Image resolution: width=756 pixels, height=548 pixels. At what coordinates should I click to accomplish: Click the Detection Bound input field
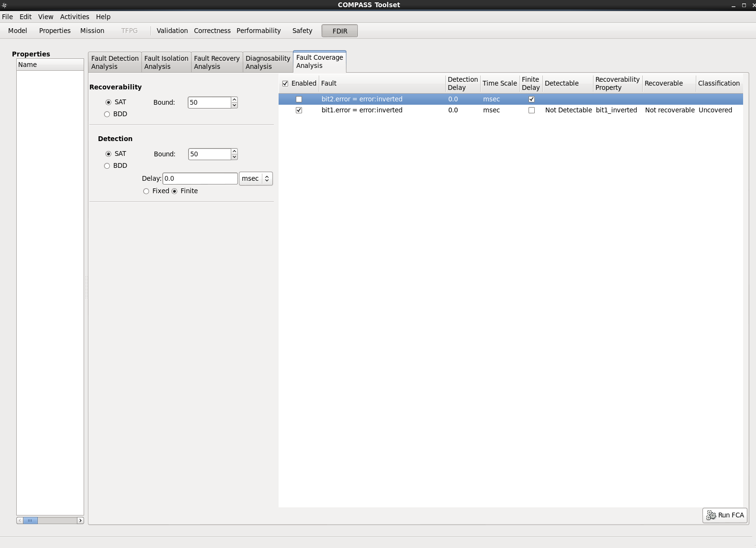210,154
